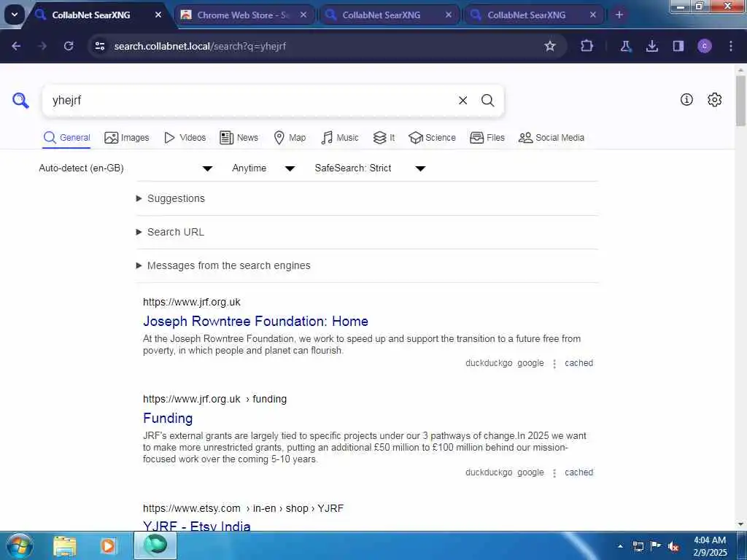Open more options dots for Joseph Rowntree result
Image resolution: width=747 pixels, height=560 pixels.
tap(554, 364)
